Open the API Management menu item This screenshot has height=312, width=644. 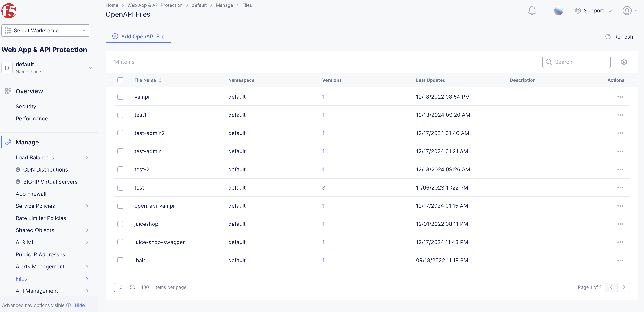pyautogui.click(x=37, y=291)
